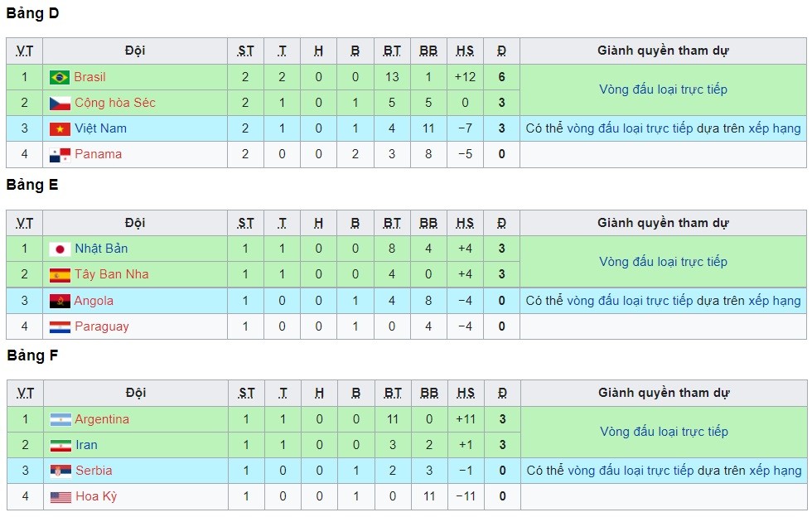Open the Brasil team link
The height and width of the screenshot is (522, 812).
(89, 77)
